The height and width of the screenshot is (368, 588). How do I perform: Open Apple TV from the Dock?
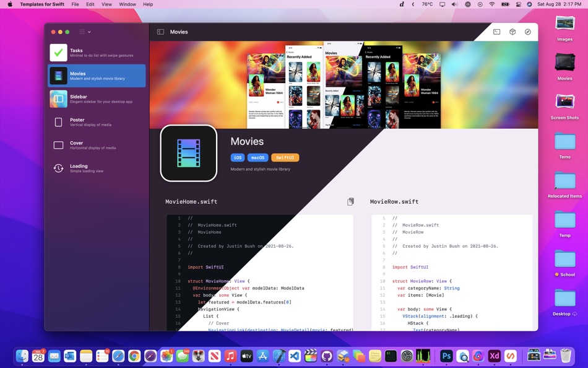(246, 356)
